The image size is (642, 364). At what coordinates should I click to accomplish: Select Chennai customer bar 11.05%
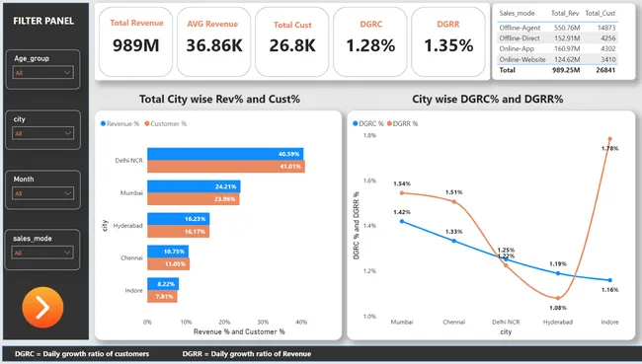tap(168, 263)
